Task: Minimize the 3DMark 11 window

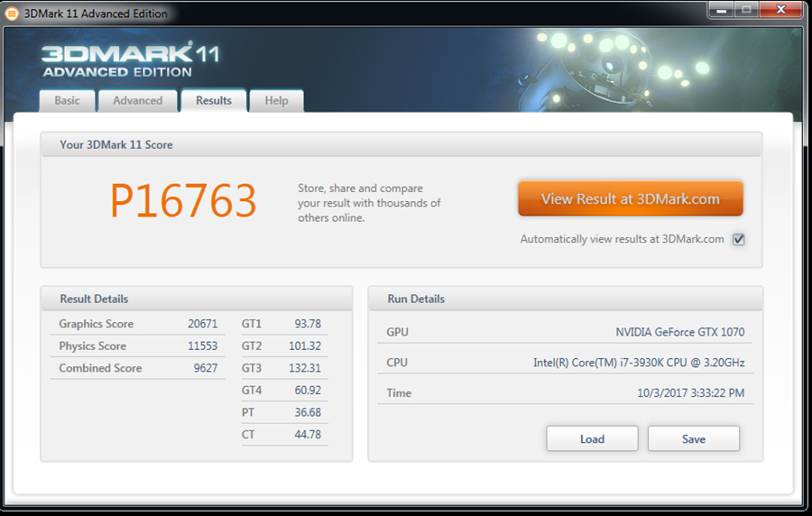Action: 721,10
